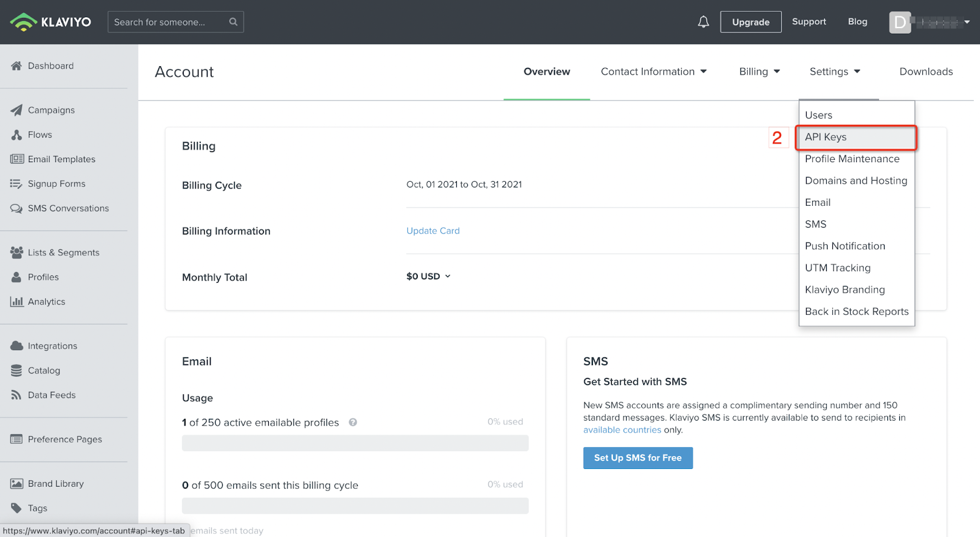Click the active profiles usage bar
This screenshot has width=980, height=537.
(355, 443)
